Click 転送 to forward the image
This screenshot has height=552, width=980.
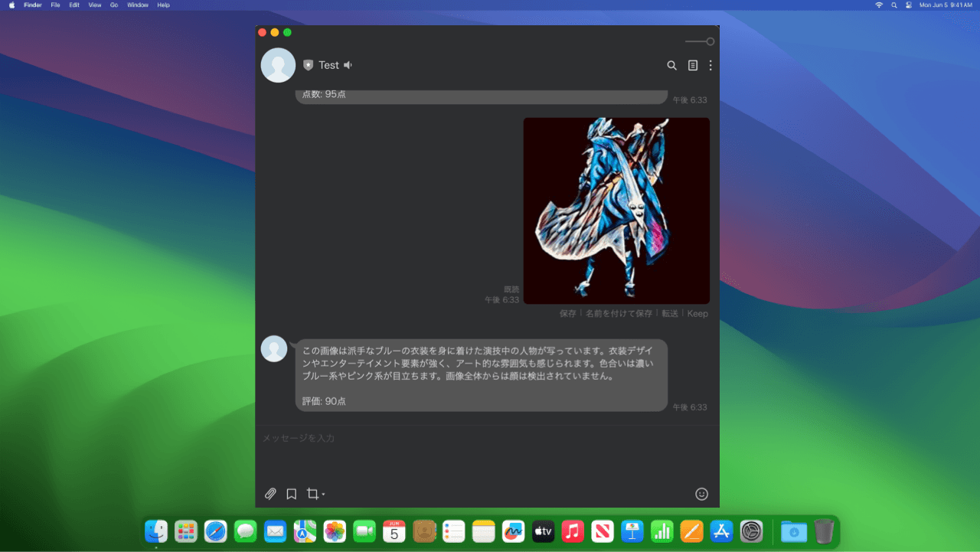(x=670, y=314)
